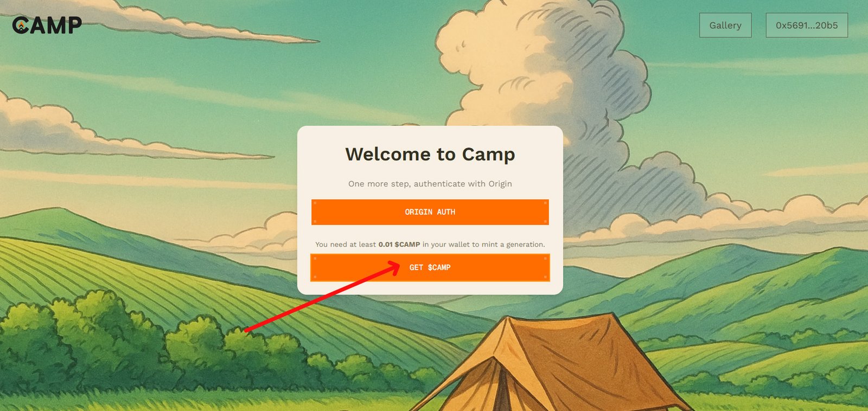Click the top-left corner dot of ORIGIN AUTH button
868x411 pixels.
pos(315,203)
